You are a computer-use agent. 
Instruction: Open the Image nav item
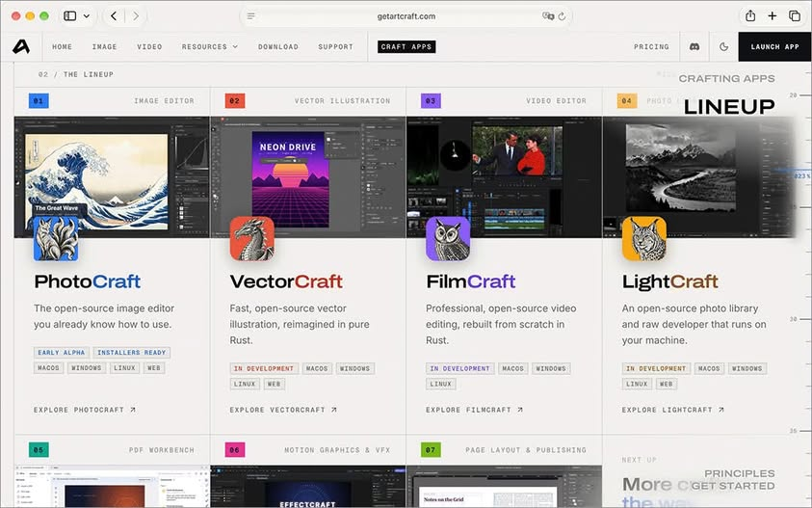pos(105,46)
